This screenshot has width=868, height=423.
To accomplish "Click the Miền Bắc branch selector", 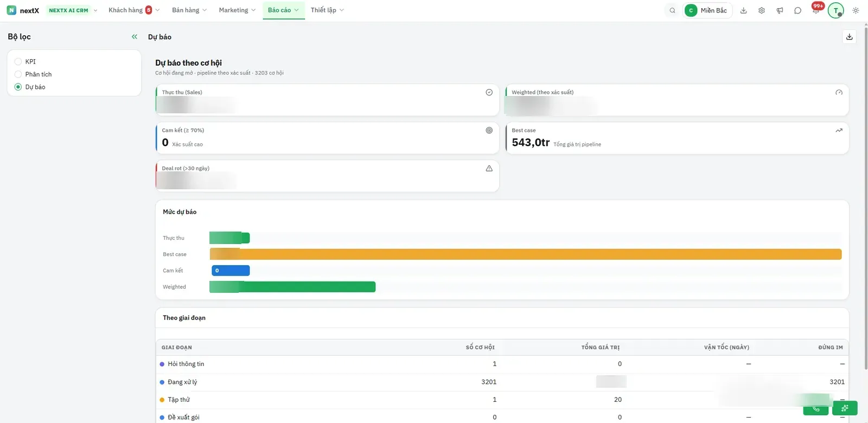I will point(708,10).
